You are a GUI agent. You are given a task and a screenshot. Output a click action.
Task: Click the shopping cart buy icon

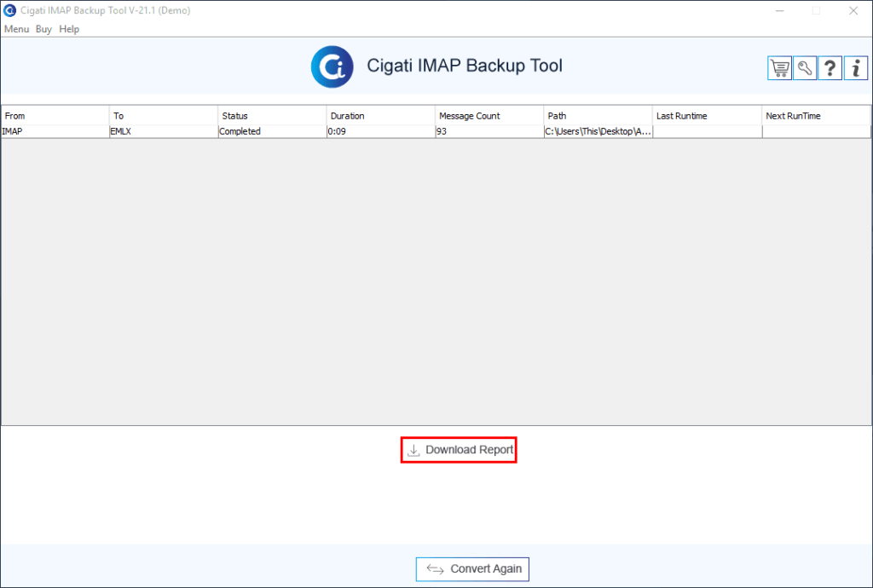click(x=779, y=68)
